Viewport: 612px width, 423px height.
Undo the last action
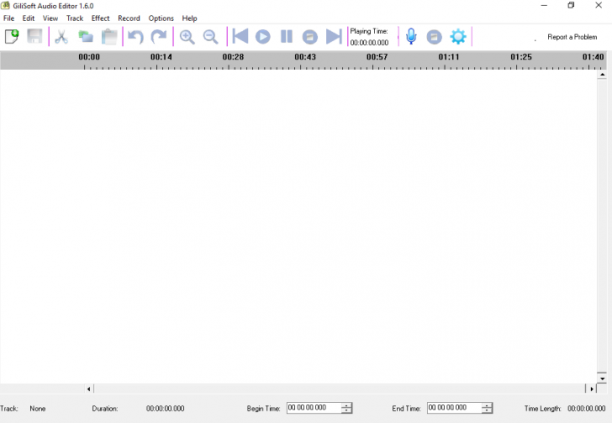(x=135, y=37)
